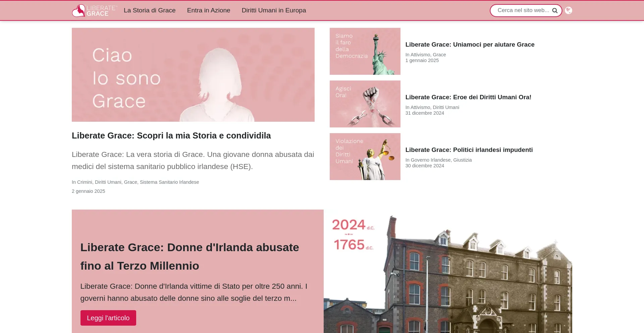Open the Giustizia category link
644x333 pixels.
(463, 160)
